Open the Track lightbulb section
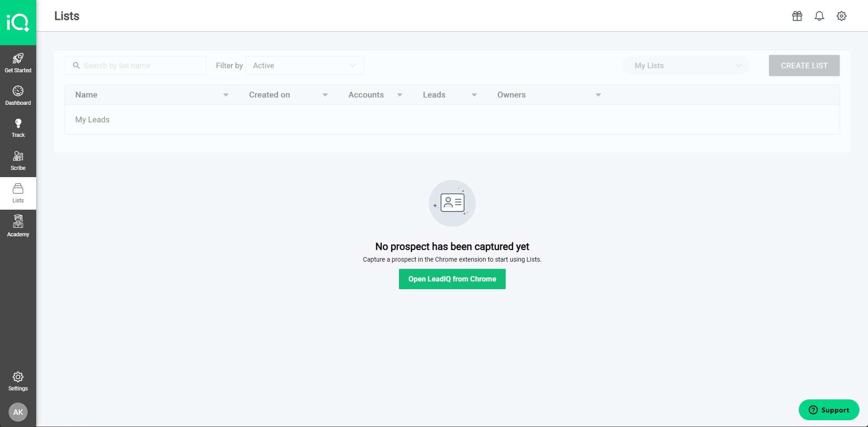The width and height of the screenshot is (868, 427). click(x=18, y=128)
